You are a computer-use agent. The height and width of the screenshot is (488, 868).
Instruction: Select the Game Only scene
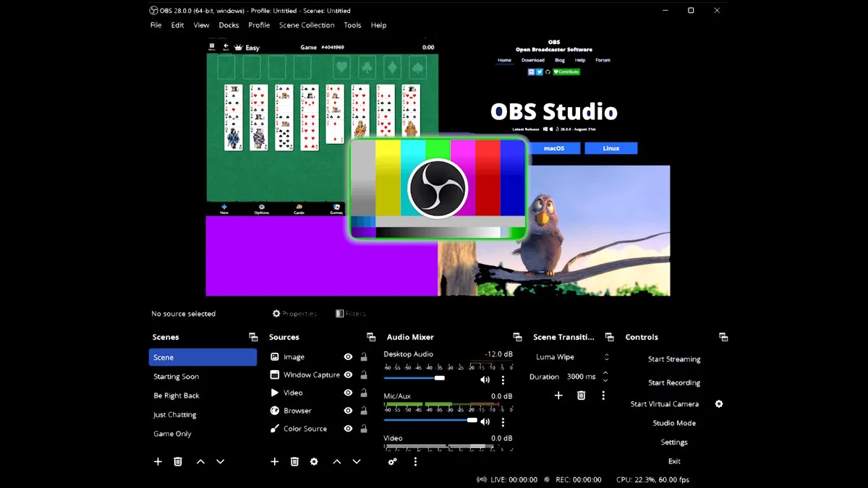(x=203, y=434)
